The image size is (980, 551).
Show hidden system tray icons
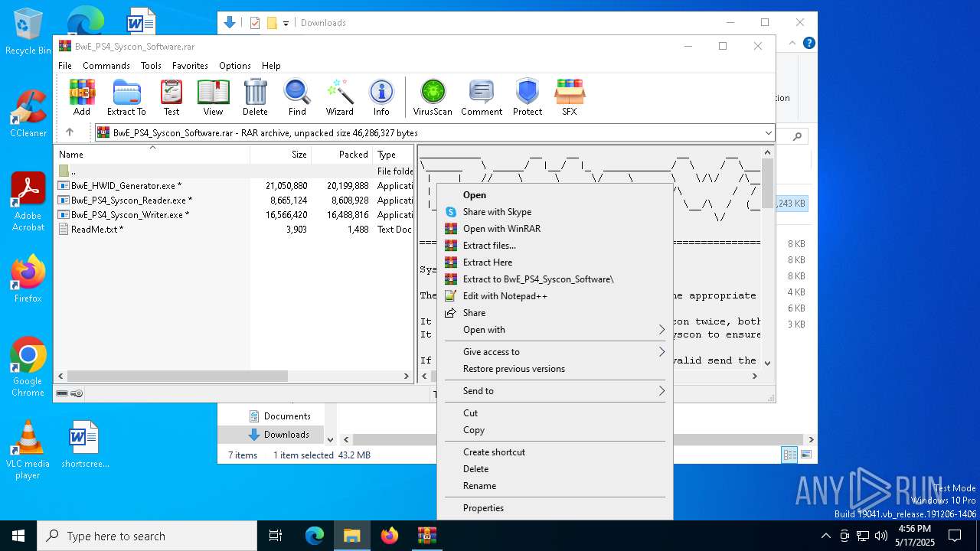click(825, 536)
